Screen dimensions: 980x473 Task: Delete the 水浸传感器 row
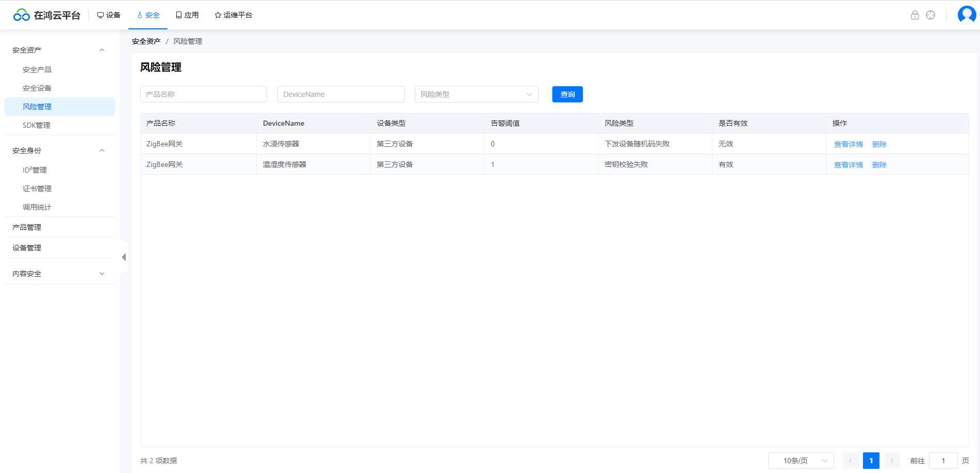tap(879, 144)
